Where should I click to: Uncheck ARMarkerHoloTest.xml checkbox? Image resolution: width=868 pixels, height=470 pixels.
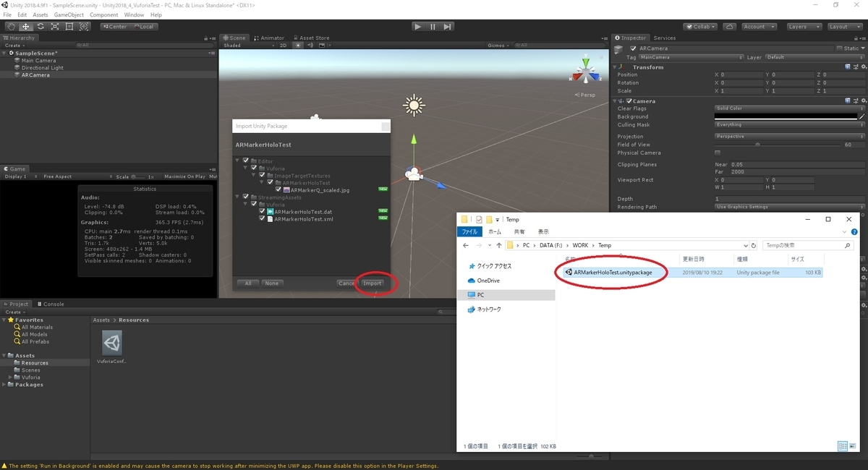(263, 218)
